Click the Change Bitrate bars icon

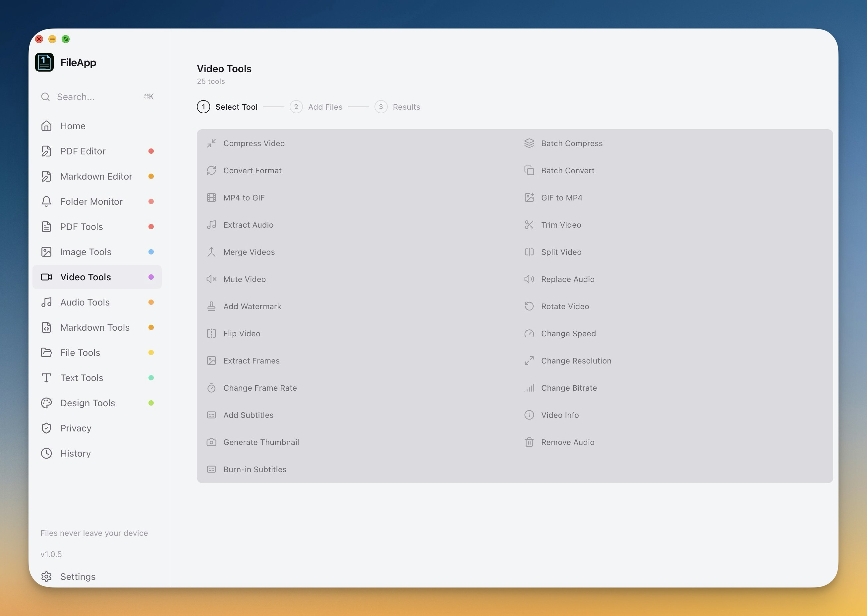point(529,388)
